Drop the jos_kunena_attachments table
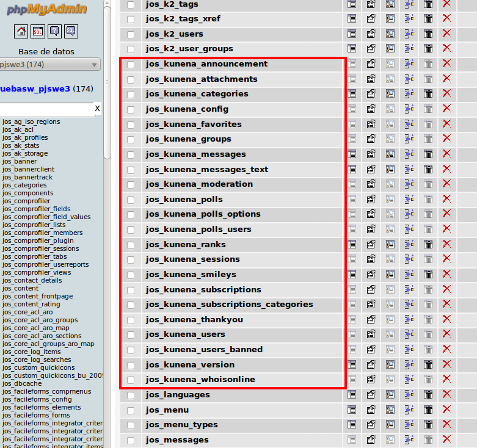 pos(446,79)
